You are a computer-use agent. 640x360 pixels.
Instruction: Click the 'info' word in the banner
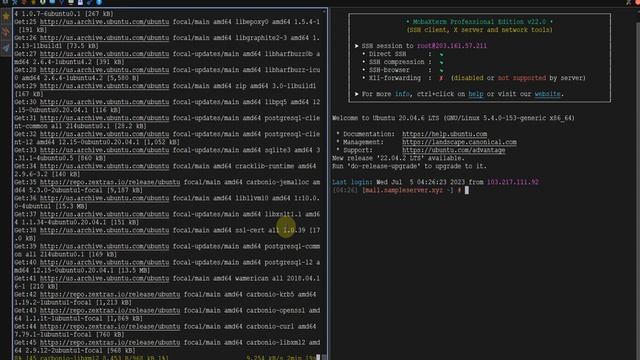[402, 94]
